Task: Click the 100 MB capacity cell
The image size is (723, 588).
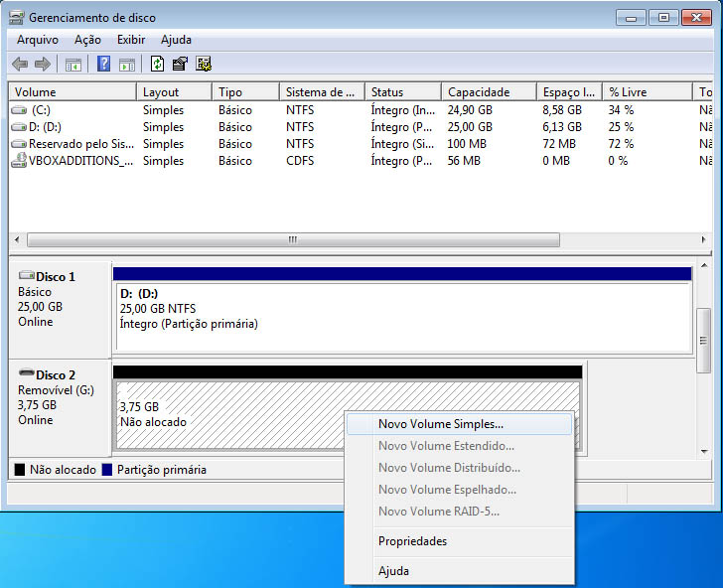Action: pos(467,144)
